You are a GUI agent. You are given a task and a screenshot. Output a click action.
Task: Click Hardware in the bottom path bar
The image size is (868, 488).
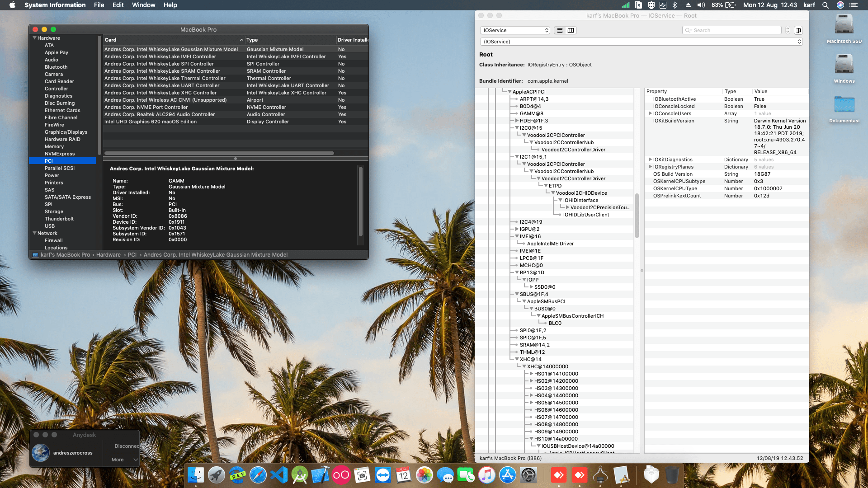coord(108,255)
